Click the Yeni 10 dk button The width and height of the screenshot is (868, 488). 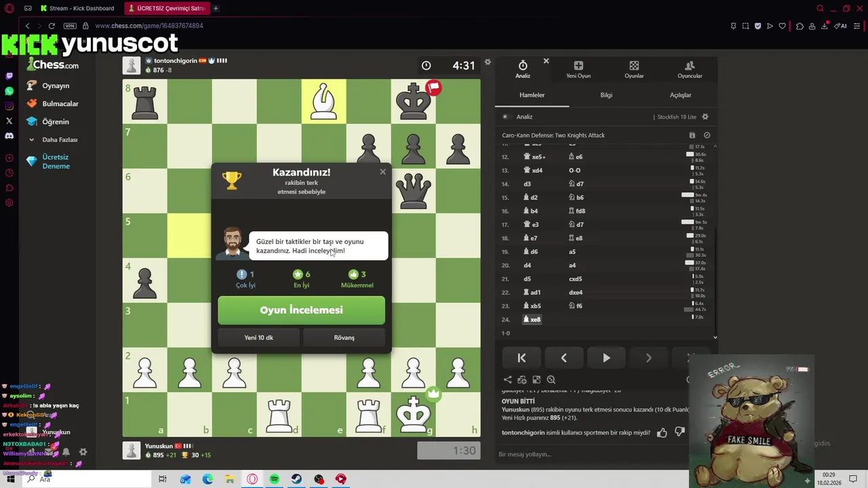[x=258, y=338]
